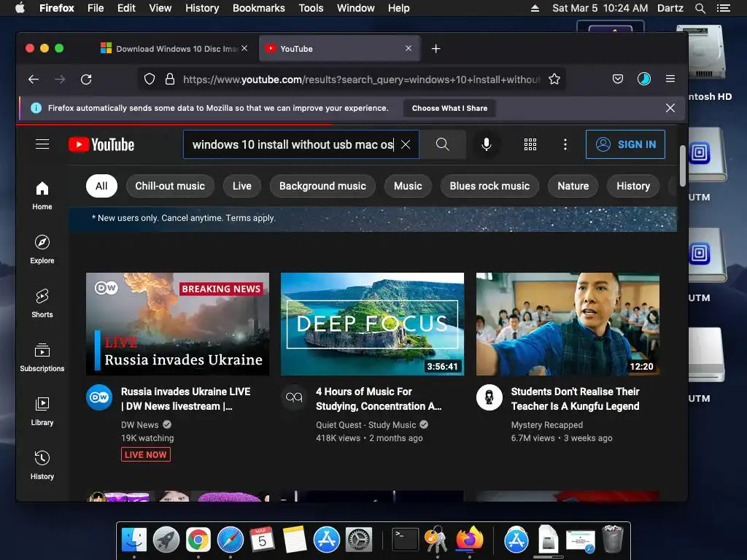Save page to Pocket
Image resolution: width=747 pixels, height=560 pixels.
click(x=618, y=79)
